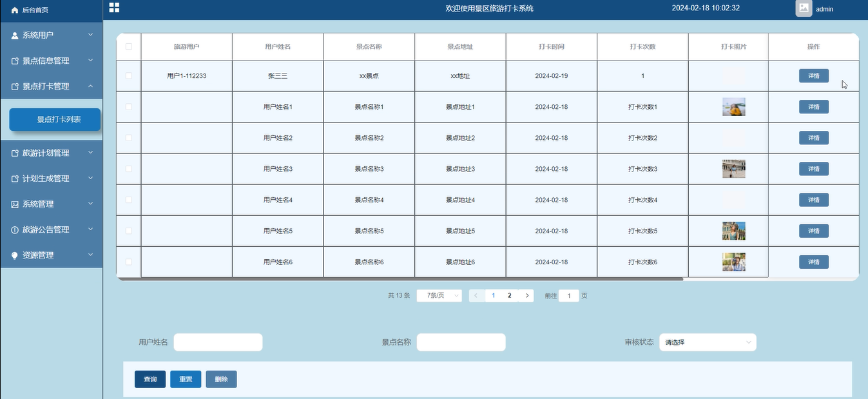Screen dimensions: 868x399
Task: Select page 1 in pagination
Action: 494,296
